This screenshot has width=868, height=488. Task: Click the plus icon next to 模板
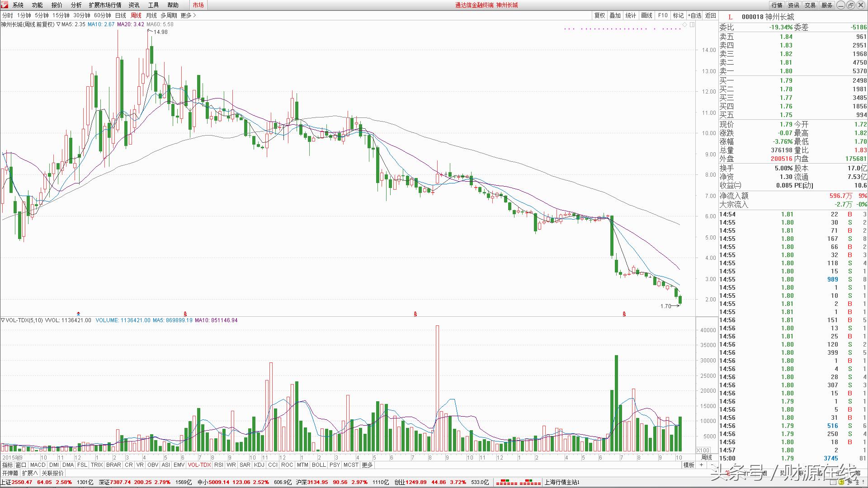coord(701,465)
